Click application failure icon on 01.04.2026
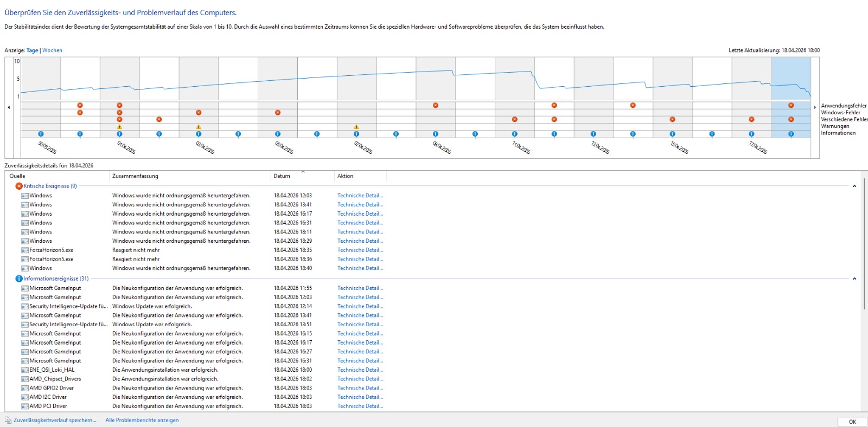Viewport: 868px width, 427px height. [x=119, y=105]
